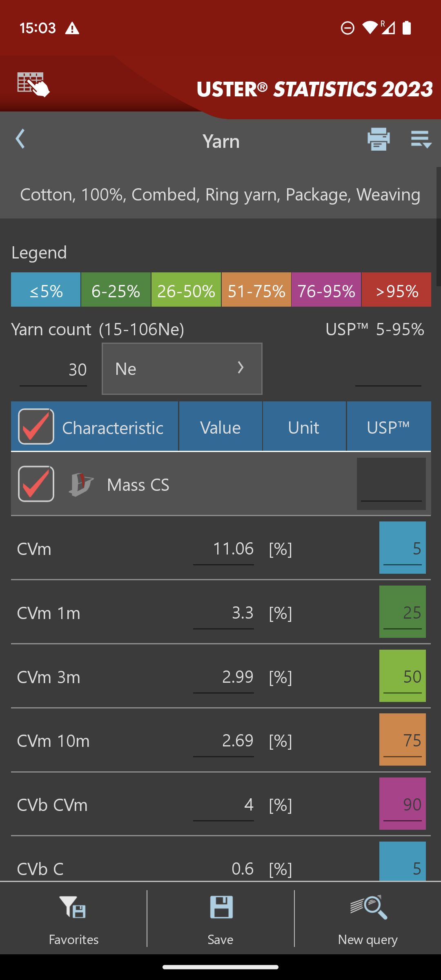Uncheck the Mass CS group checkbox
441x980 pixels.
tap(36, 484)
